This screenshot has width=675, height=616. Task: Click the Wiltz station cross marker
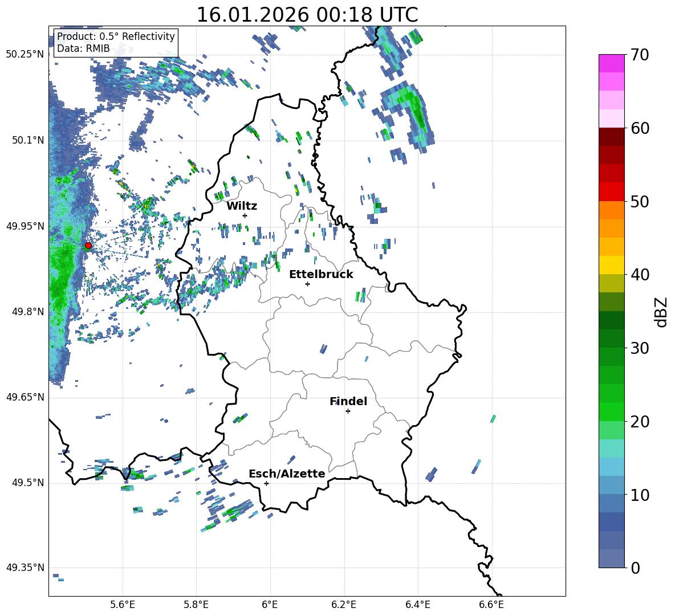[x=245, y=215]
